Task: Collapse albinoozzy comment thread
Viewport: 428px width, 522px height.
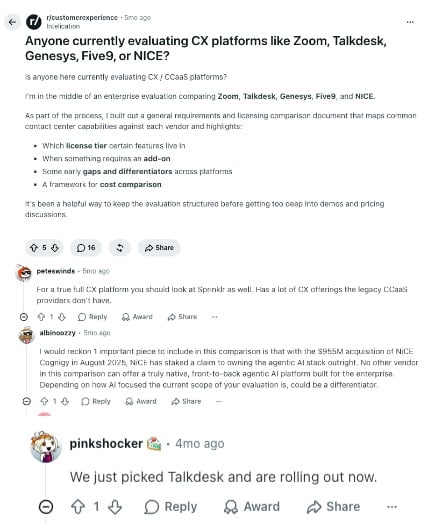Action: click(x=27, y=401)
